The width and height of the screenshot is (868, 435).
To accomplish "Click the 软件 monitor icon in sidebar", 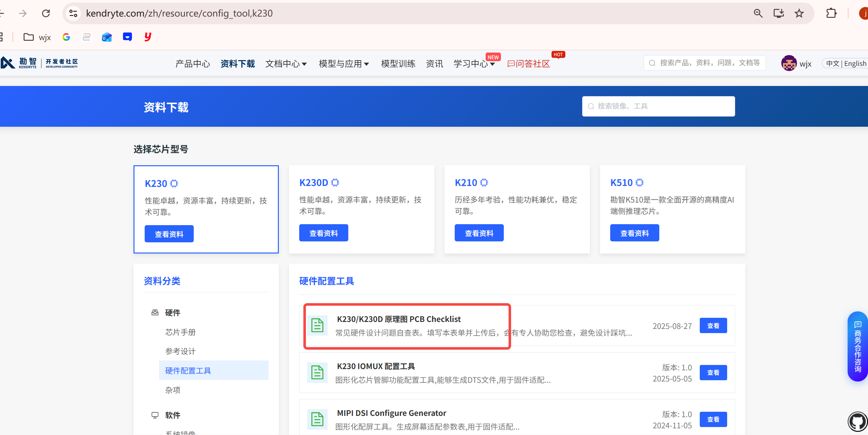I will [x=155, y=415].
